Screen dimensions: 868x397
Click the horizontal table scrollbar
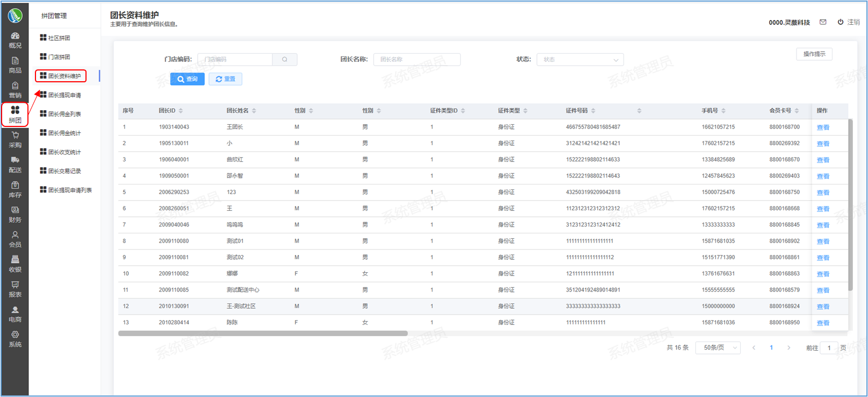tap(263, 334)
